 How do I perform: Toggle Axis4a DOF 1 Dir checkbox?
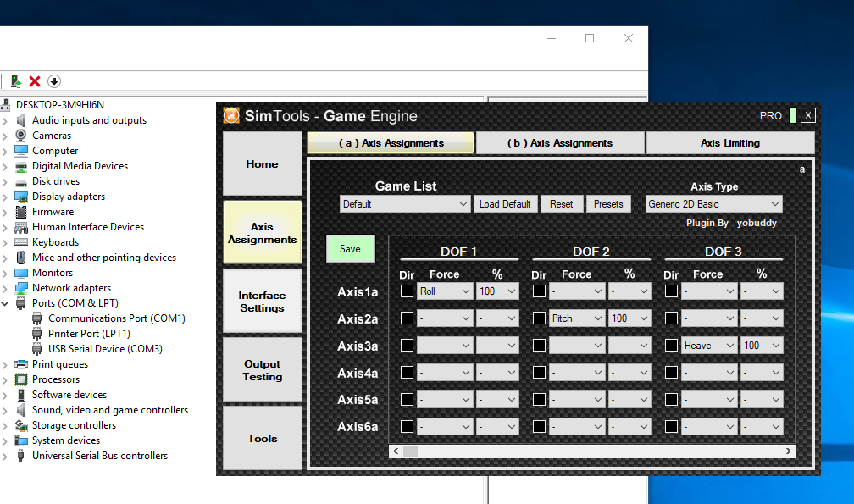(407, 373)
